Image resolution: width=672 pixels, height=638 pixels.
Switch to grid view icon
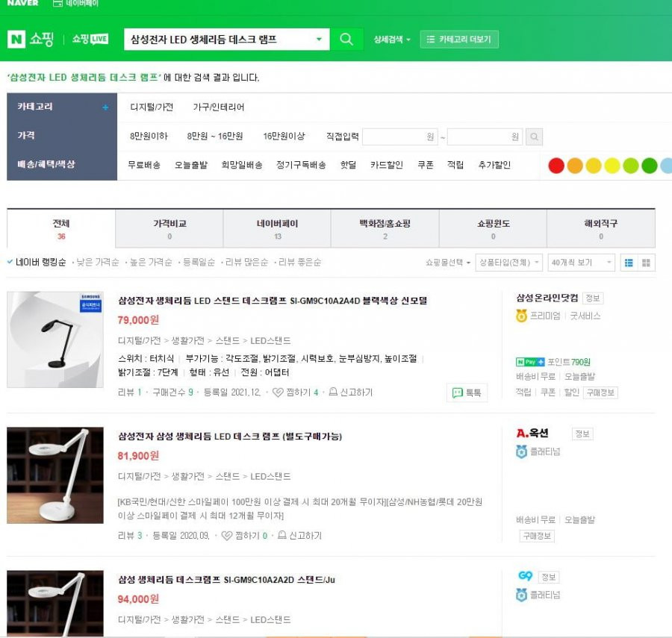(x=647, y=263)
